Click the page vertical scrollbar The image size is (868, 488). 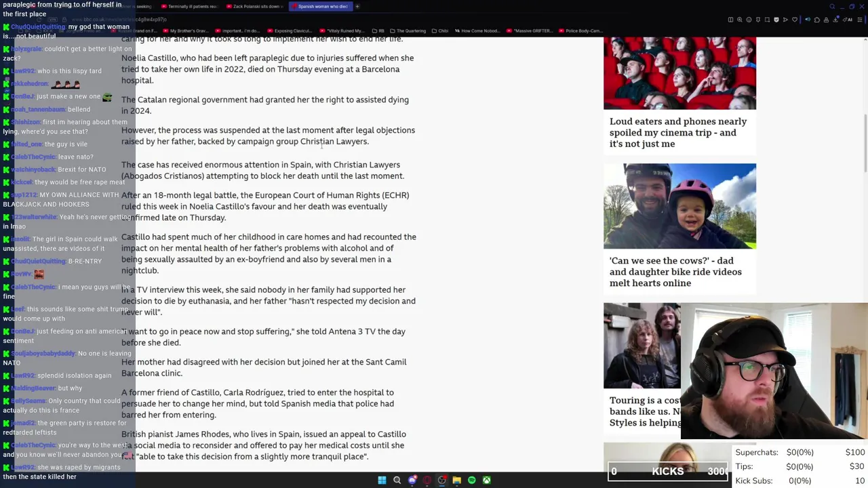(x=865, y=142)
